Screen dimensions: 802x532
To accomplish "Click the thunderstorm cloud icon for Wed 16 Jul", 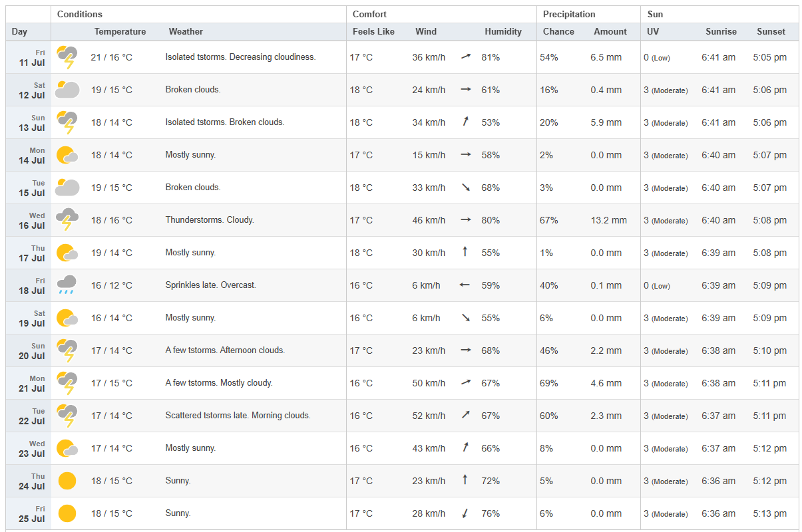I will pos(67,220).
